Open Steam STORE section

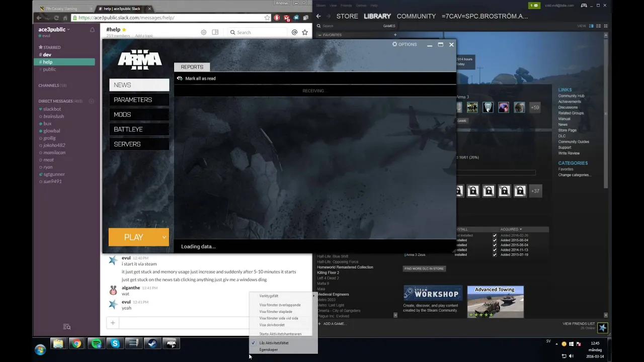tap(347, 16)
